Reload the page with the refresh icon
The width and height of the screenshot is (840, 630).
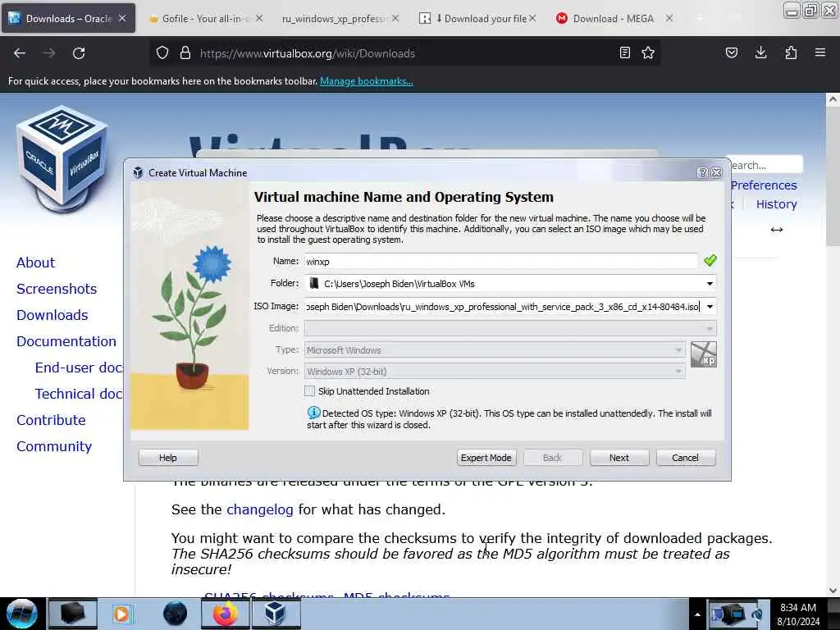pos(79,53)
